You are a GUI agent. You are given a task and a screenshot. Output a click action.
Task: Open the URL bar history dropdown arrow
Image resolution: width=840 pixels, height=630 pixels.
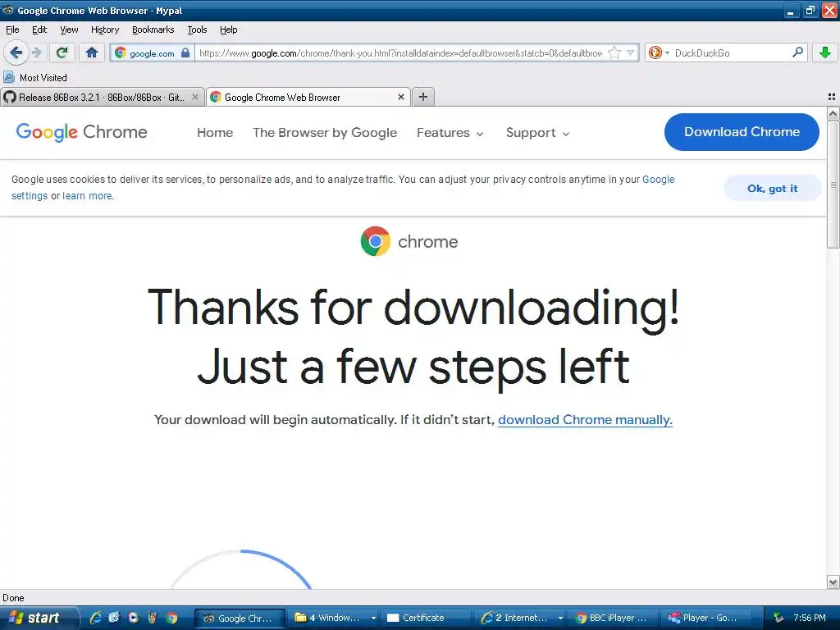pyautogui.click(x=631, y=52)
